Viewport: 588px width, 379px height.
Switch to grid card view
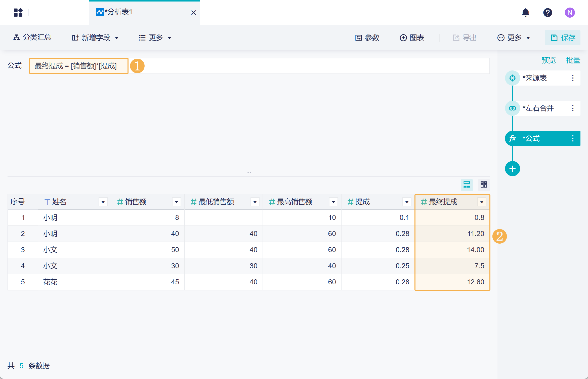tap(484, 185)
